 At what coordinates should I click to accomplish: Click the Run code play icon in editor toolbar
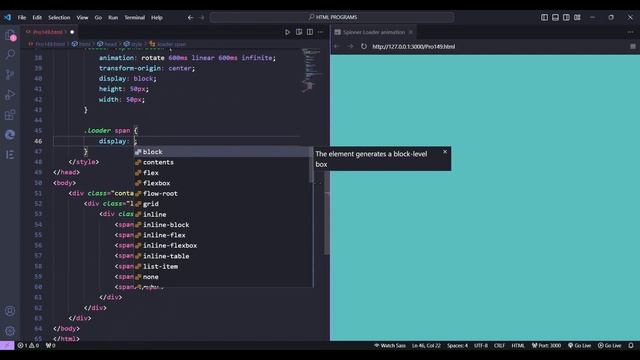coord(287,32)
